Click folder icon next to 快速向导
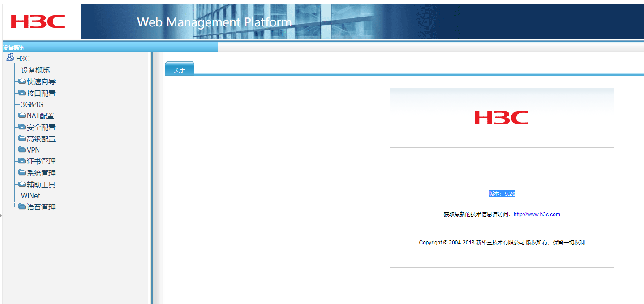644x304 pixels. (x=22, y=81)
